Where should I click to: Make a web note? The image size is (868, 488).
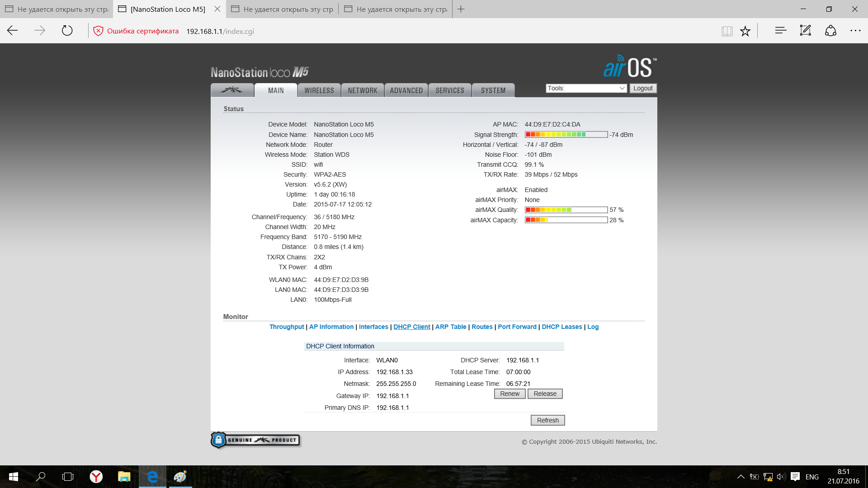[x=806, y=31]
